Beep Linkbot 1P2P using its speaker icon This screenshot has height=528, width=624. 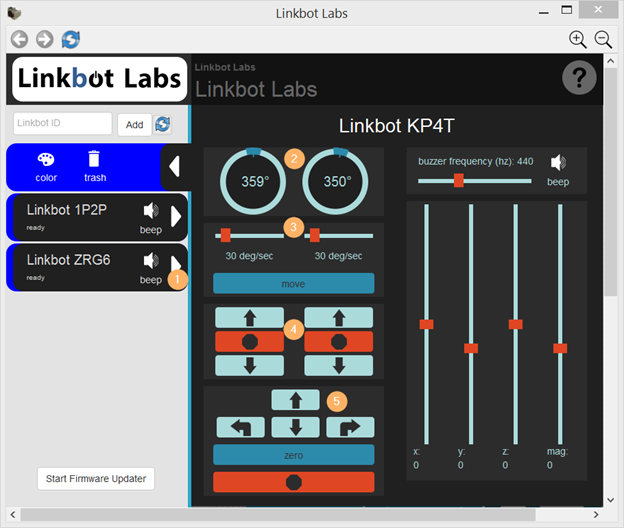(151, 211)
